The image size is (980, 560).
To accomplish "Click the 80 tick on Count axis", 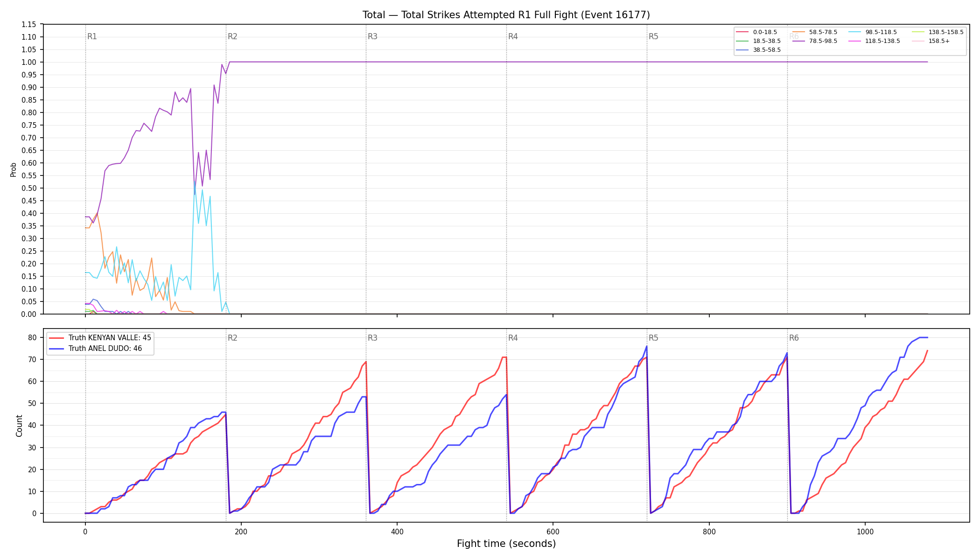I will point(32,338).
